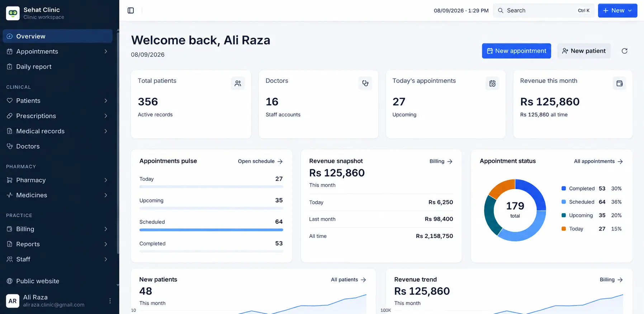Click the Staff people icon in sidebar
Viewport: 644px width, 314px height.
click(10, 259)
